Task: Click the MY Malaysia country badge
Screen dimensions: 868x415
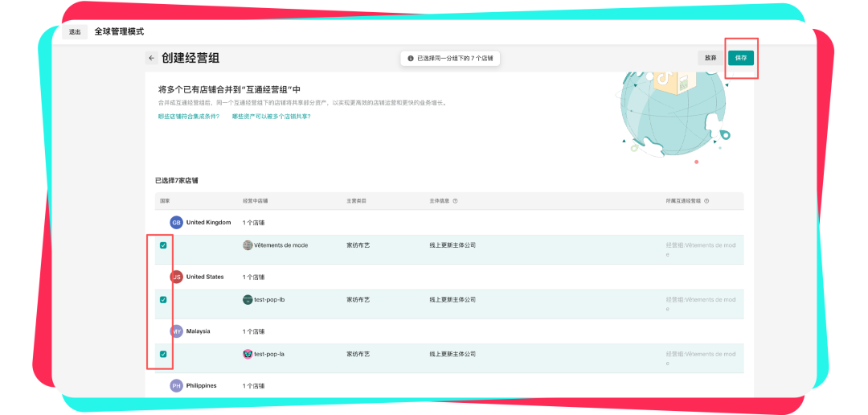Action: click(x=176, y=331)
